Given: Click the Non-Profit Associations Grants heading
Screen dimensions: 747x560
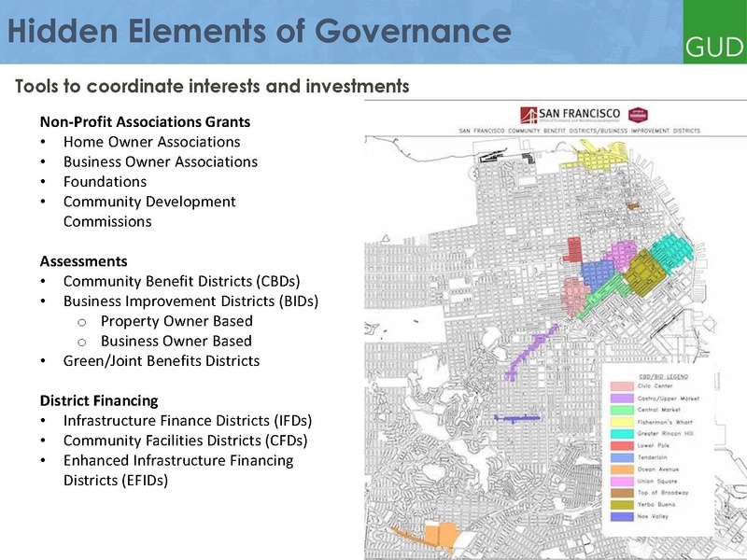Looking at the screenshot, I should click(145, 121).
